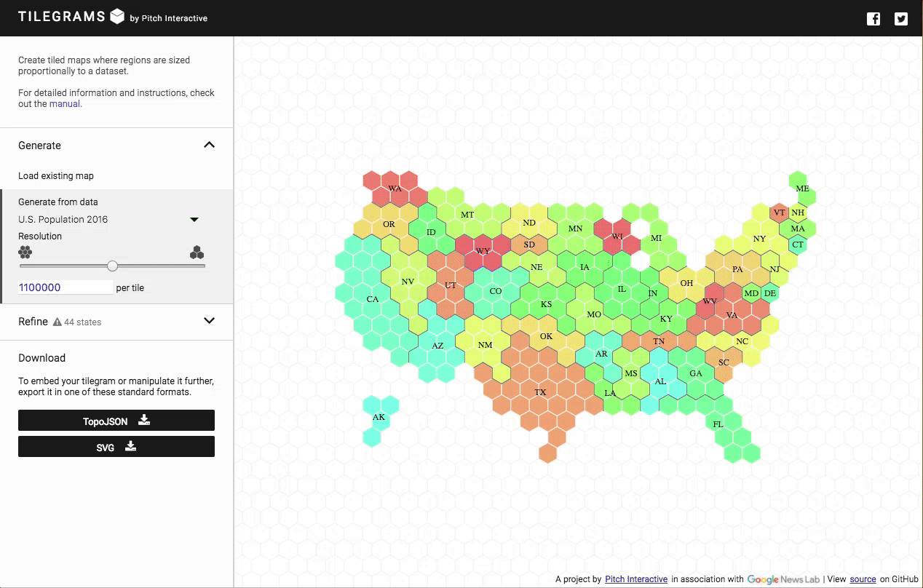Click the download icon on the SVG button
The image size is (923, 588).
(x=131, y=446)
